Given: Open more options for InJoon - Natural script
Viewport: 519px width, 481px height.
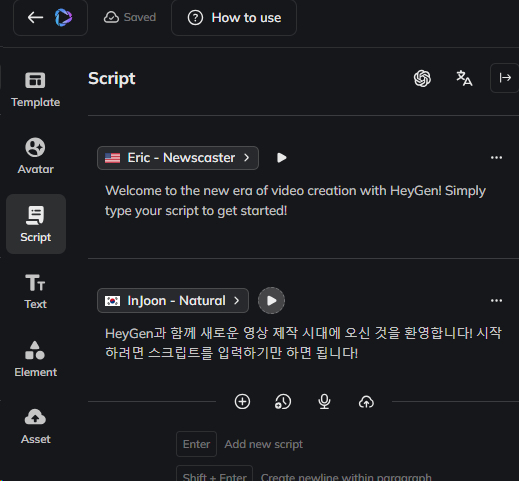Looking at the screenshot, I should (496, 301).
